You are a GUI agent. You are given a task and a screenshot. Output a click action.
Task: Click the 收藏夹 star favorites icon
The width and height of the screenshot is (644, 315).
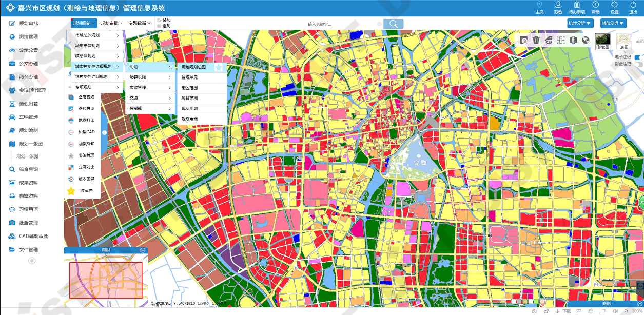(x=71, y=191)
